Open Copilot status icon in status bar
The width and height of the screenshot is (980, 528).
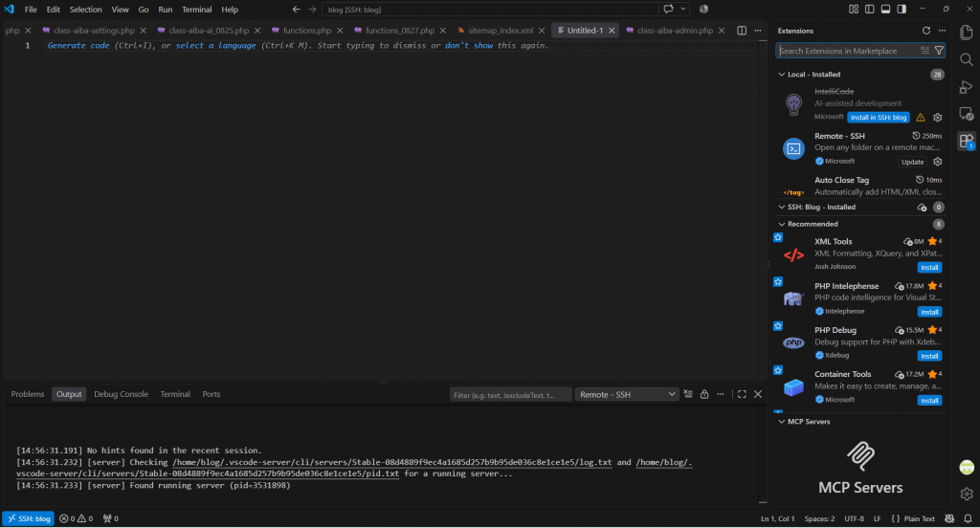[949, 518]
